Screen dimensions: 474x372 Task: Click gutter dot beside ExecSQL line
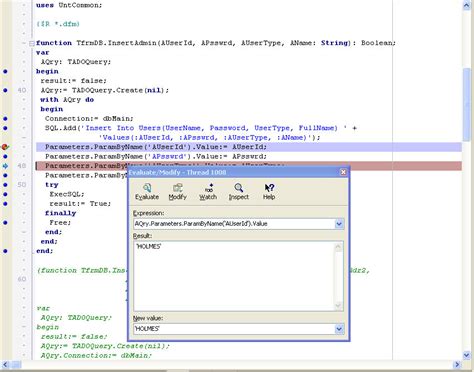[5, 194]
